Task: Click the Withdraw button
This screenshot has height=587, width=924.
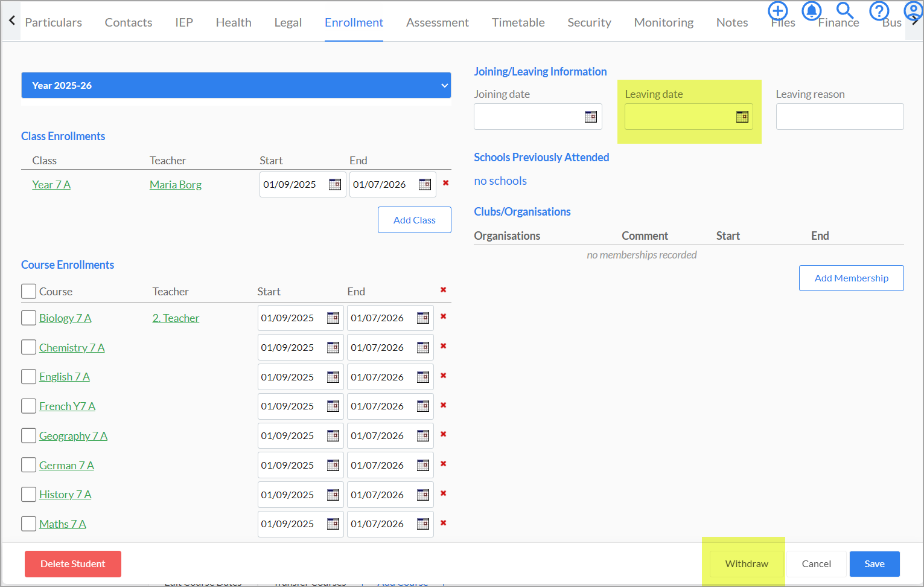Action: (747, 563)
